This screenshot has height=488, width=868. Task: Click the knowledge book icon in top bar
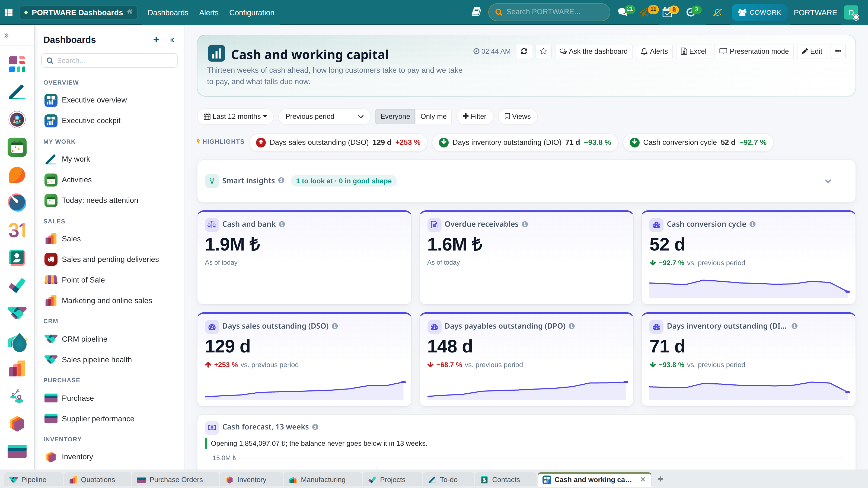[476, 12]
